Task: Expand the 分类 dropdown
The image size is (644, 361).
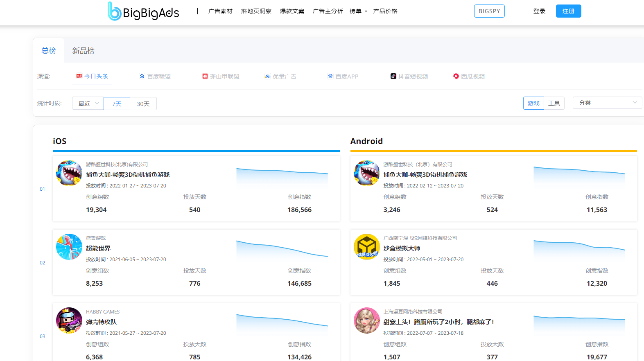Action: coord(607,103)
